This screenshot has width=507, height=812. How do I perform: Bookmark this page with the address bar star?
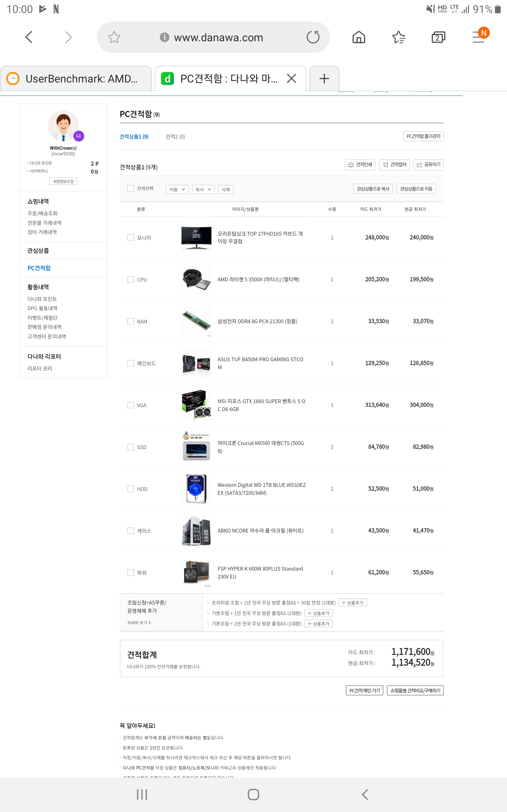coord(114,37)
